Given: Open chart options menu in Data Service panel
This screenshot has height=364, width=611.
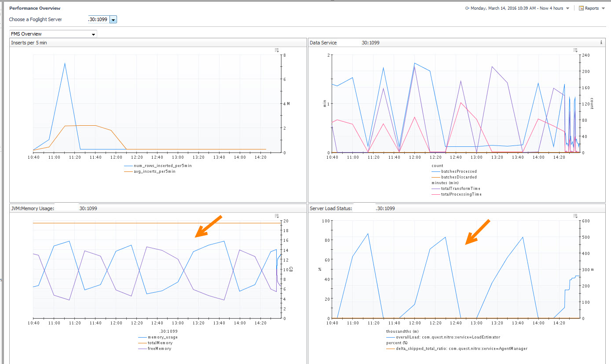Looking at the screenshot, I should [x=575, y=51].
